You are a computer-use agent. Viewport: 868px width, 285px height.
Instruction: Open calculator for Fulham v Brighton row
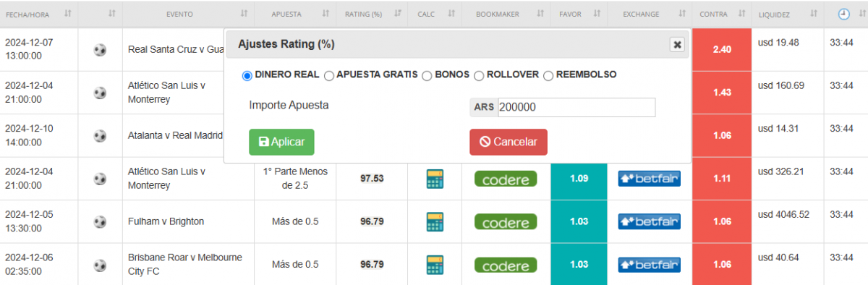click(x=434, y=221)
